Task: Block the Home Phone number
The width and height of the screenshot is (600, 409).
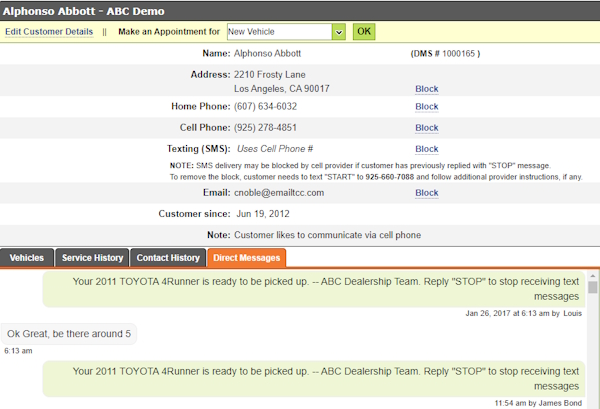Action: pyautogui.click(x=427, y=106)
